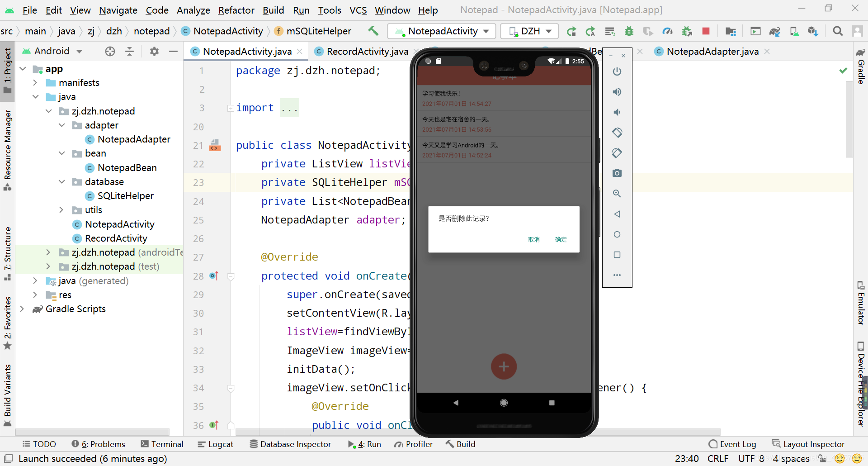Click the first note '学习使我快乐!' in emulator
Screen dimensions: 868x466
coord(504,98)
